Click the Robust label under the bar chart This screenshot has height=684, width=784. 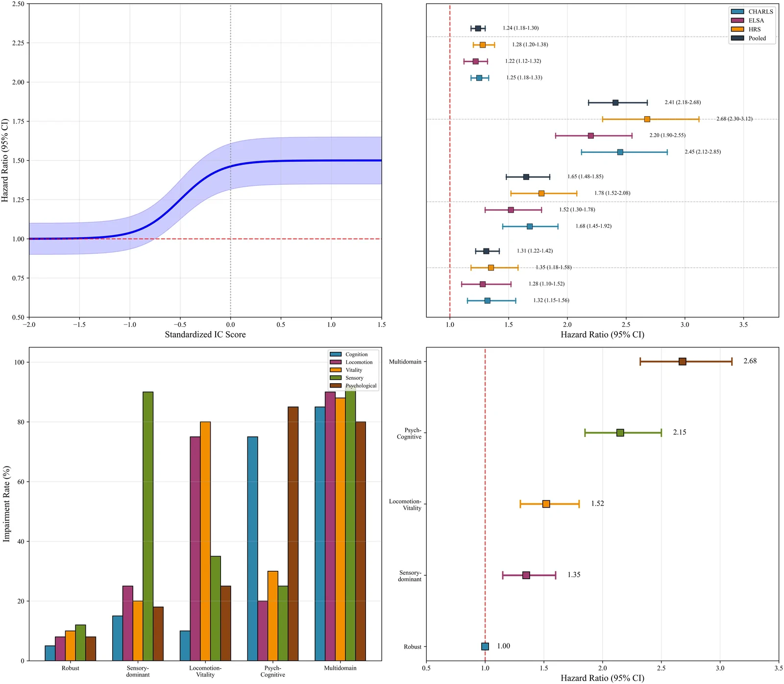point(70,668)
